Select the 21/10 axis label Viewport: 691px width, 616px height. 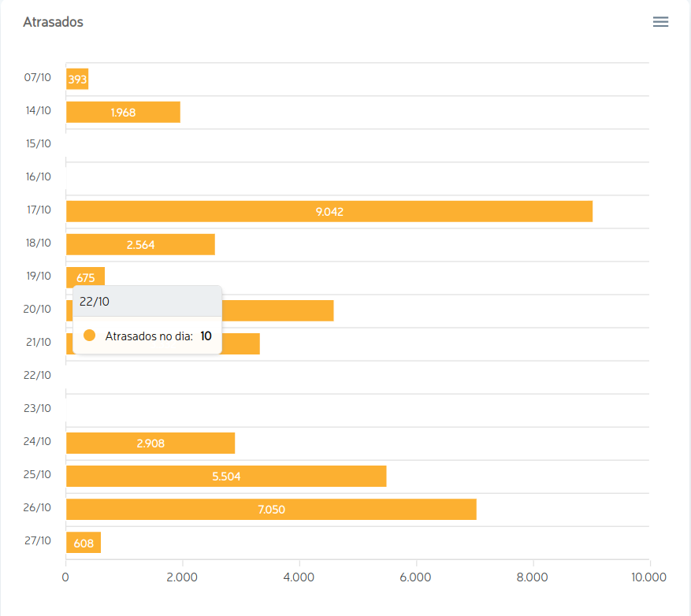(37, 342)
